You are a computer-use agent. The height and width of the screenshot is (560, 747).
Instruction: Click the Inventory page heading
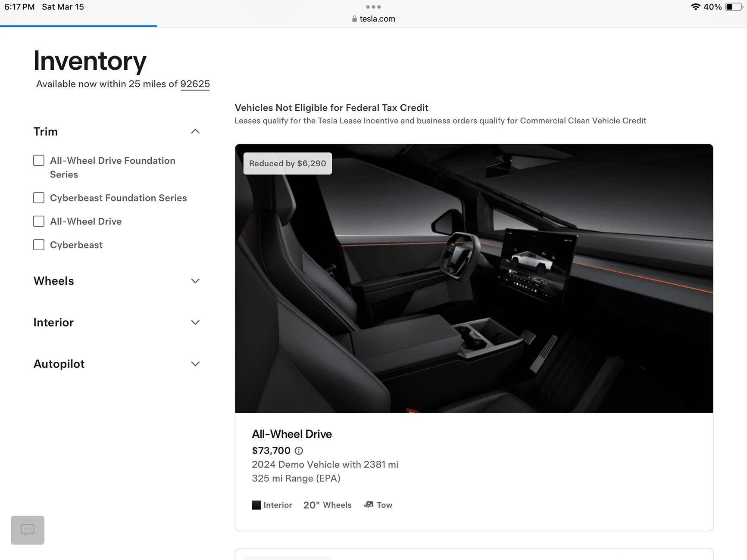[90, 61]
